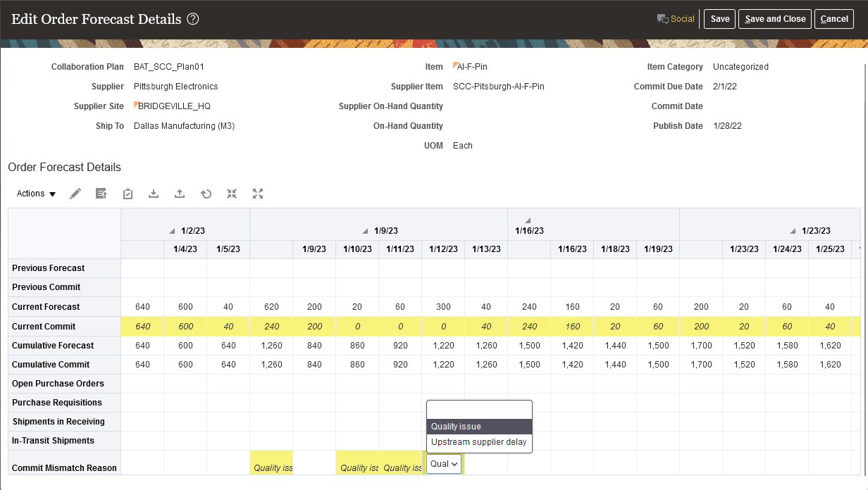The image size is (868, 490).
Task: Click the 'Shipments in Receiving' row header
Action: click(x=64, y=422)
